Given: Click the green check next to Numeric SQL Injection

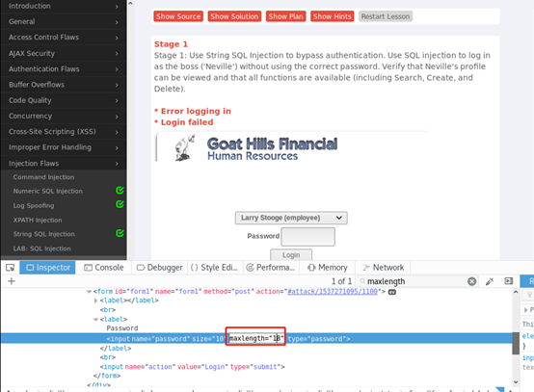Looking at the screenshot, I should point(120,190).
